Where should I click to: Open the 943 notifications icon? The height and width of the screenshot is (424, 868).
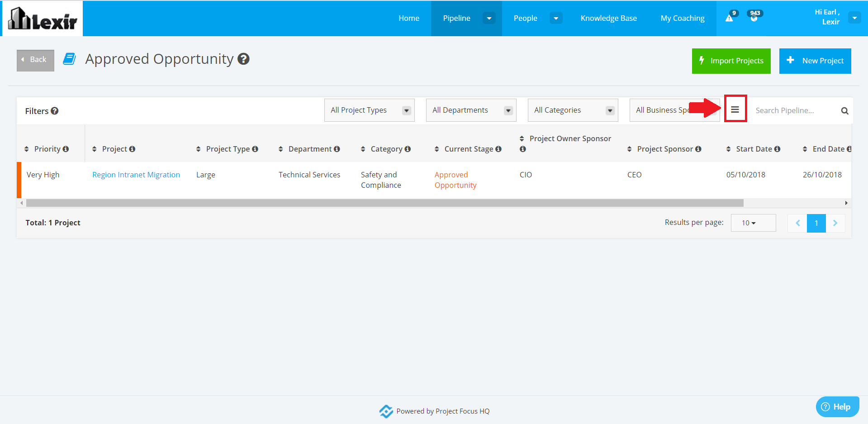(x=754, y=18)
